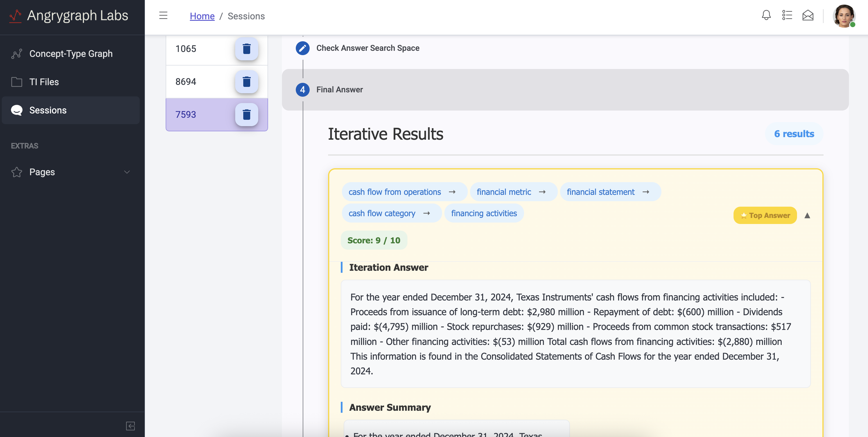Click the cash flow from operations tag
This screenshot has height=437, width=868.
click(404, 192)
